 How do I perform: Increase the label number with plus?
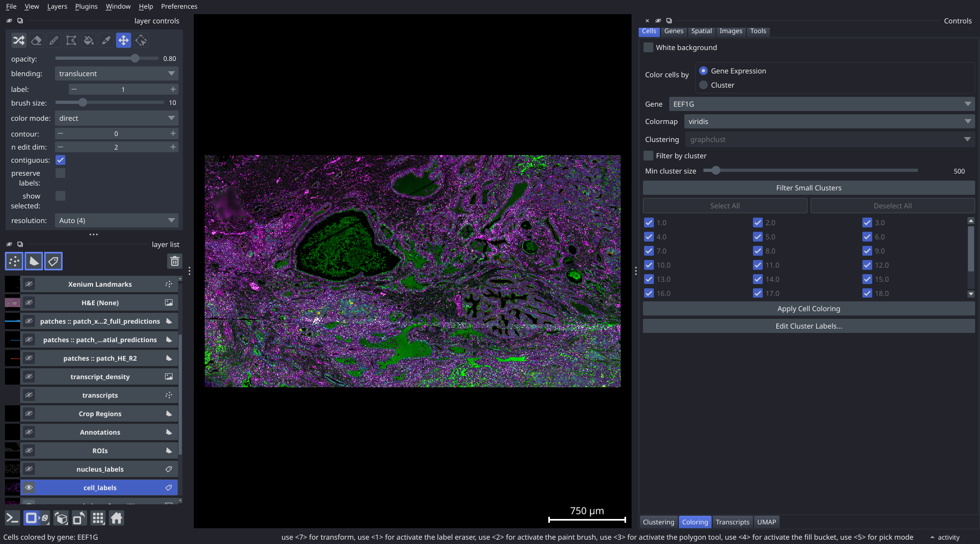tap(173, 89)
